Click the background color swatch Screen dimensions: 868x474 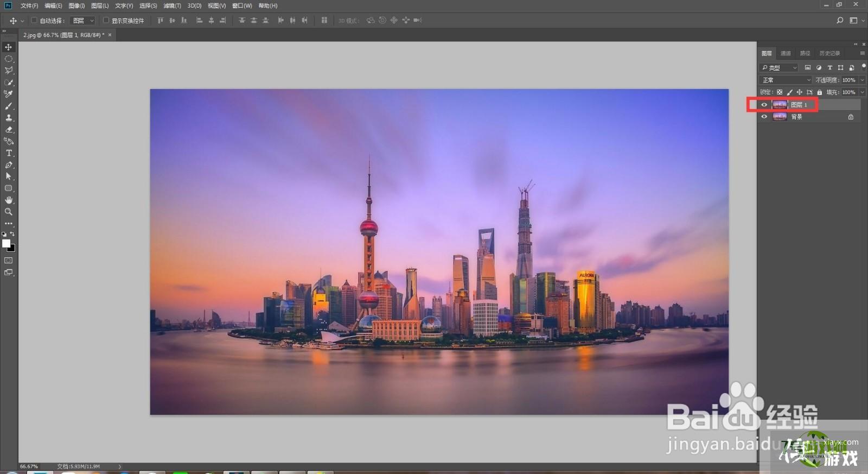click(12, 249)
